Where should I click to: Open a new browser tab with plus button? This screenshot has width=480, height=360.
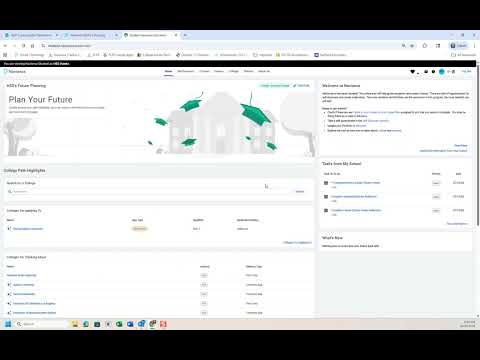[185, 35]
